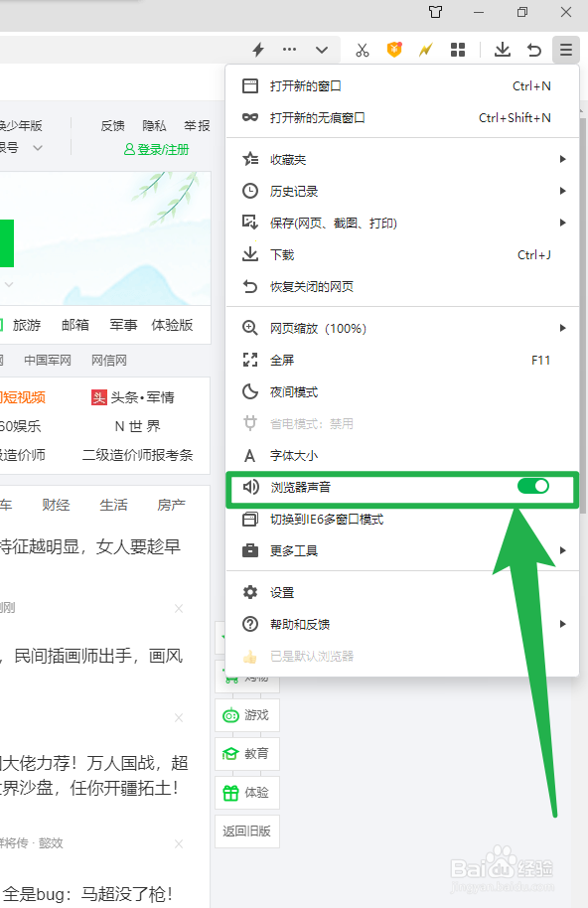Click the yellow lightning extension icon
The width and height of the screenshot is (588, 908).
426,50
